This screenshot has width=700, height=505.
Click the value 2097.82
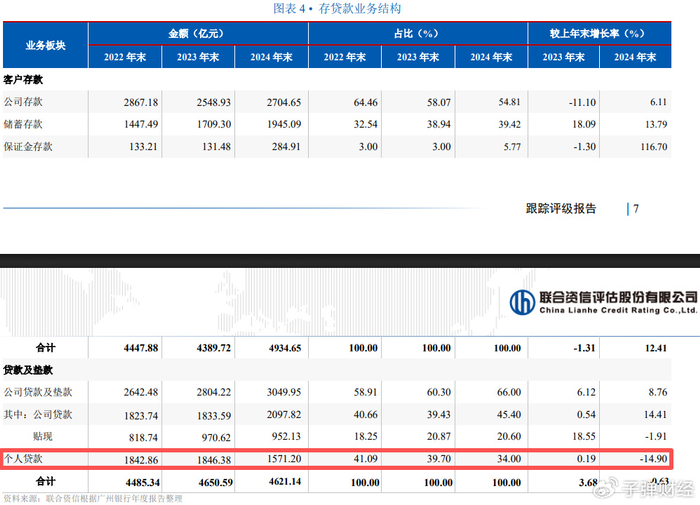click(x=284, y=415)
